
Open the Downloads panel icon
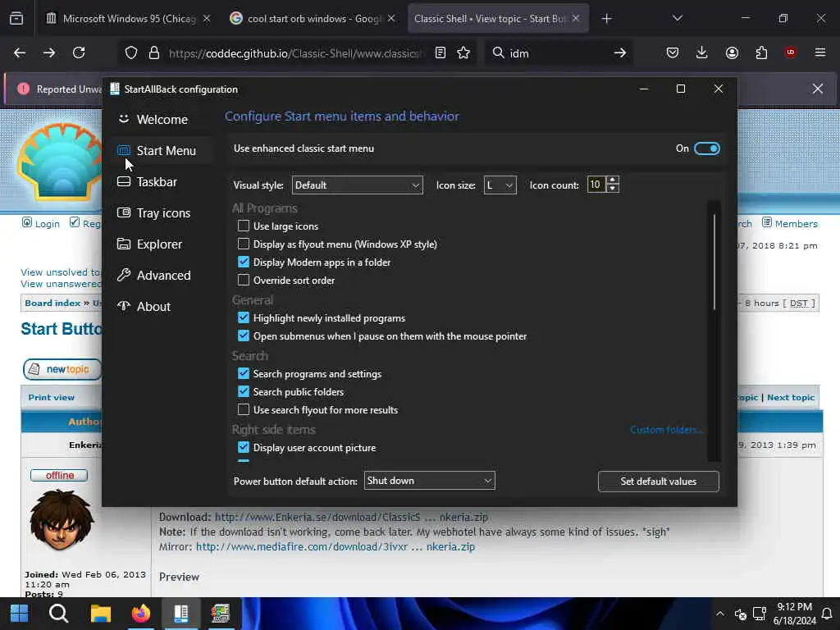[702, 52]
